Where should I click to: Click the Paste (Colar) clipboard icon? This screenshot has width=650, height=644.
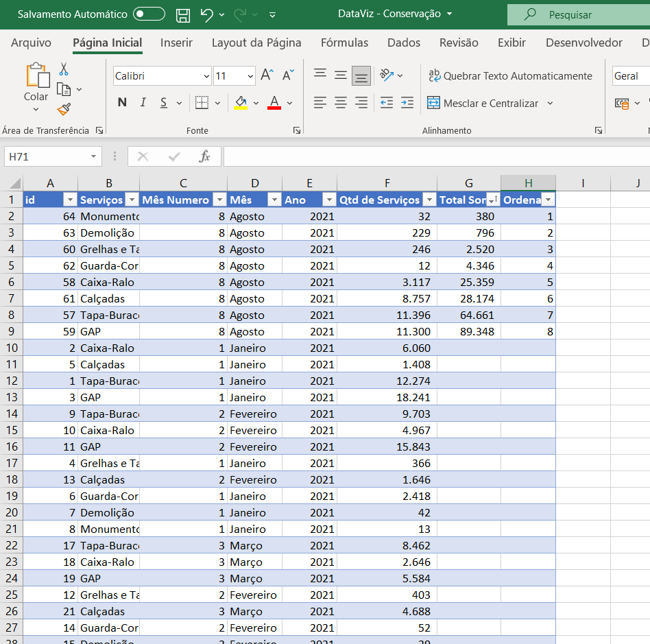tap(38, 75)
